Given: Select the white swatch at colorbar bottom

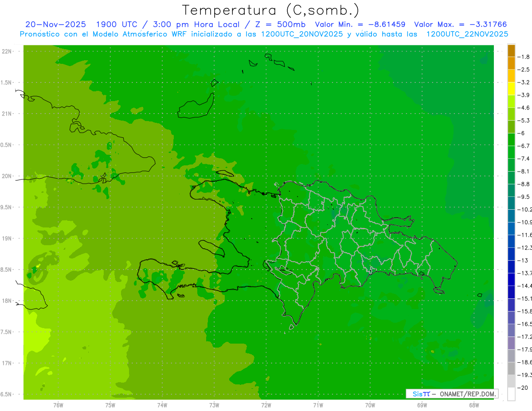Looking at the screenshot, I should click(511, 394).
